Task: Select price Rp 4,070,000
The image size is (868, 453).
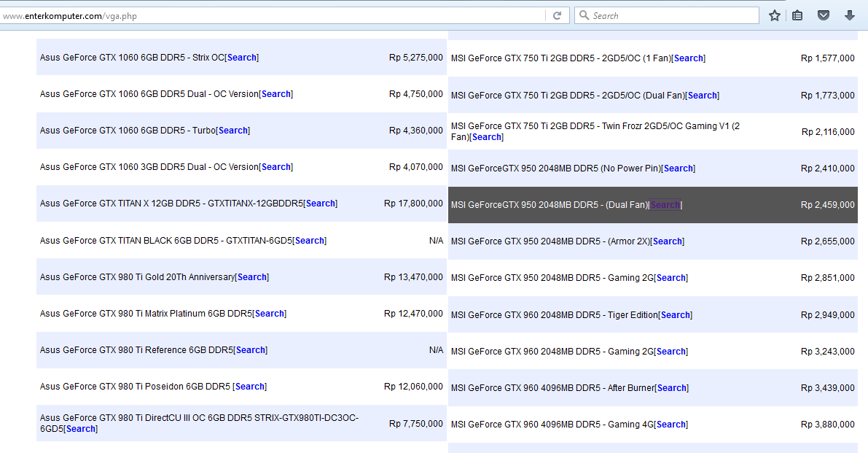Action: [x=415, y=167]
